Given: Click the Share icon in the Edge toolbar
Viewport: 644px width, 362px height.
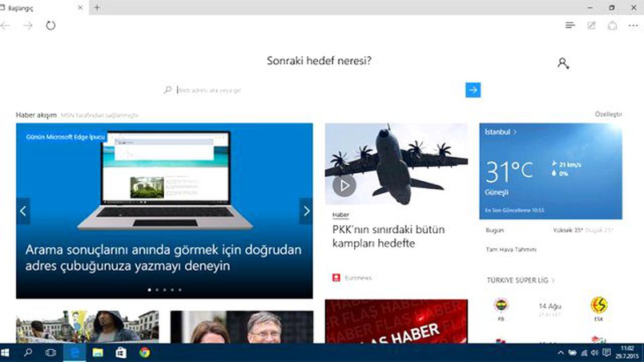Looking at the screenshot, I should (x=612, y=25).
